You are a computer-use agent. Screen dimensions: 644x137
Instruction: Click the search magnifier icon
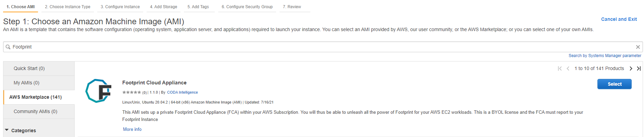pyautogui.click(x=8, y=47)
